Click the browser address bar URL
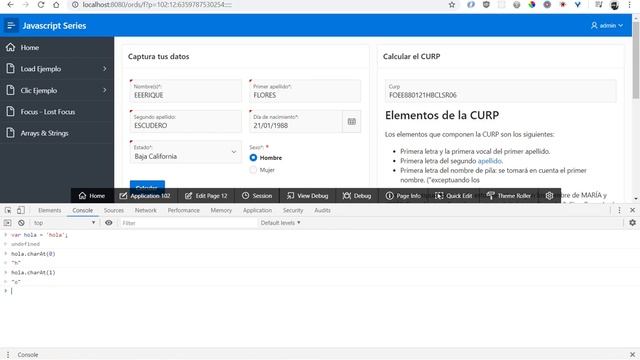Viewport: 640px width, 360px height. (x=157, y=5)
